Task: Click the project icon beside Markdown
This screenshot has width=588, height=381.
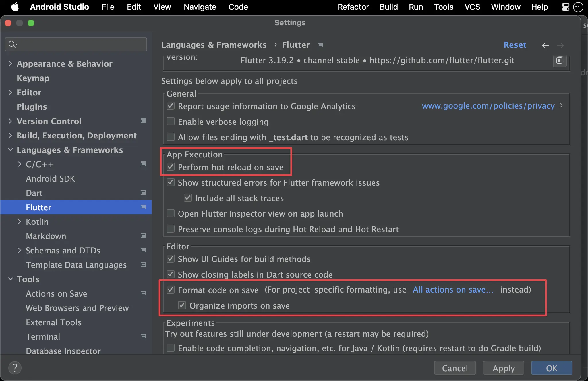Action: [x=143, y=236]
